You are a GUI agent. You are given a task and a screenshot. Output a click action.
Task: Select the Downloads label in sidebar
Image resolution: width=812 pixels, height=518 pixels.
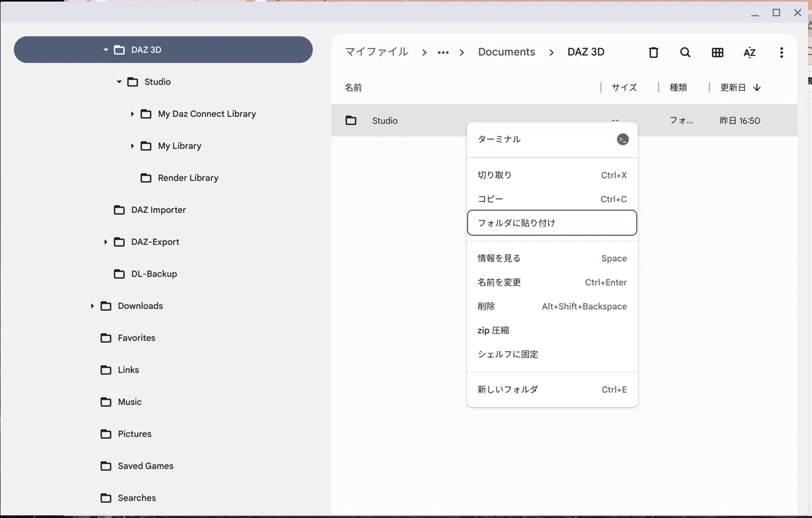click(x=140, y=306)
